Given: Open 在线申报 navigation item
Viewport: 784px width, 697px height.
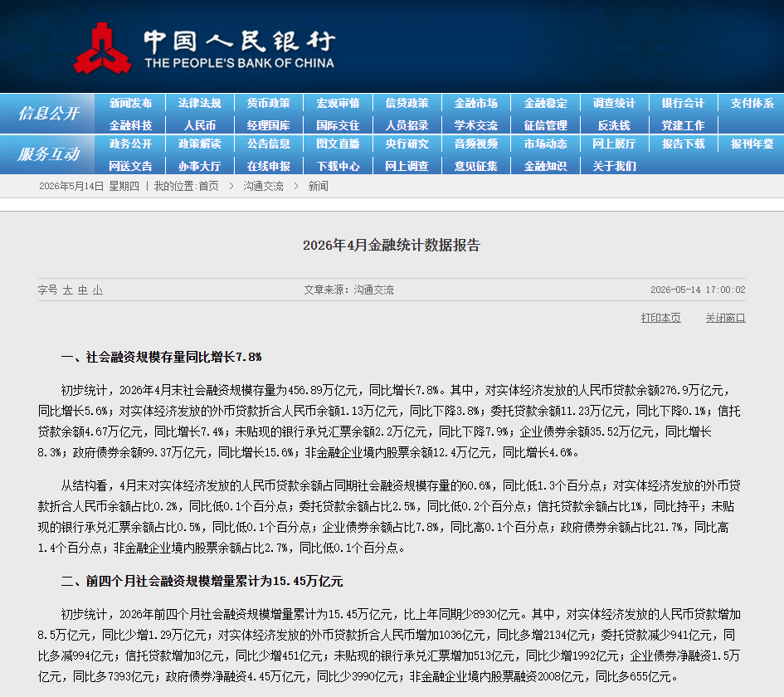Looking at the screenshot, I should [269, 165].
